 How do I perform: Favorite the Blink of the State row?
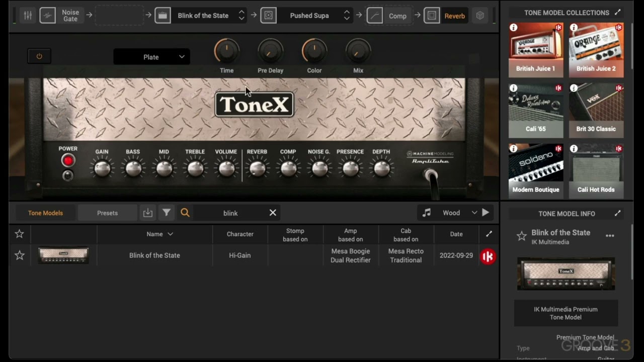(19, 255)
